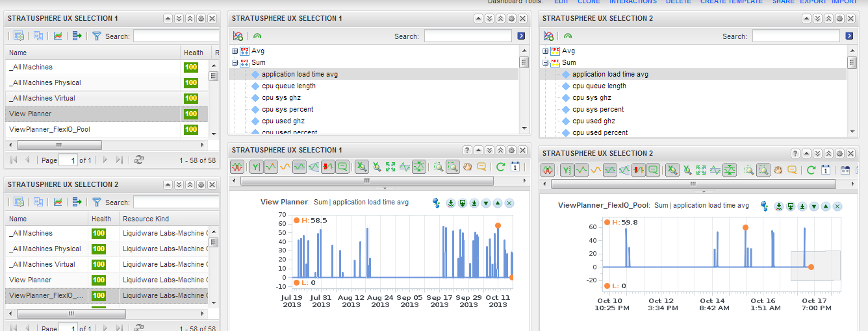Collapse the Sum node in right metric tree
This screenshot has width=868, height=331.
click(546, 62)
